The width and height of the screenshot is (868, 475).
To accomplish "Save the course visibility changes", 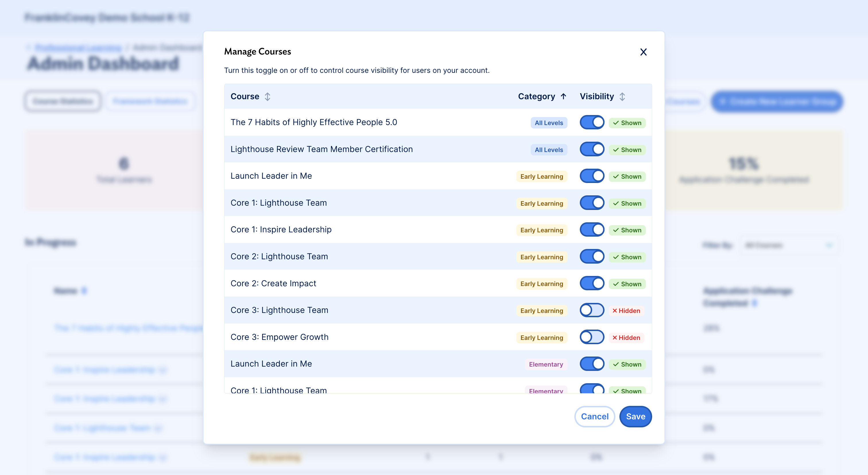I will click(635, 416).
